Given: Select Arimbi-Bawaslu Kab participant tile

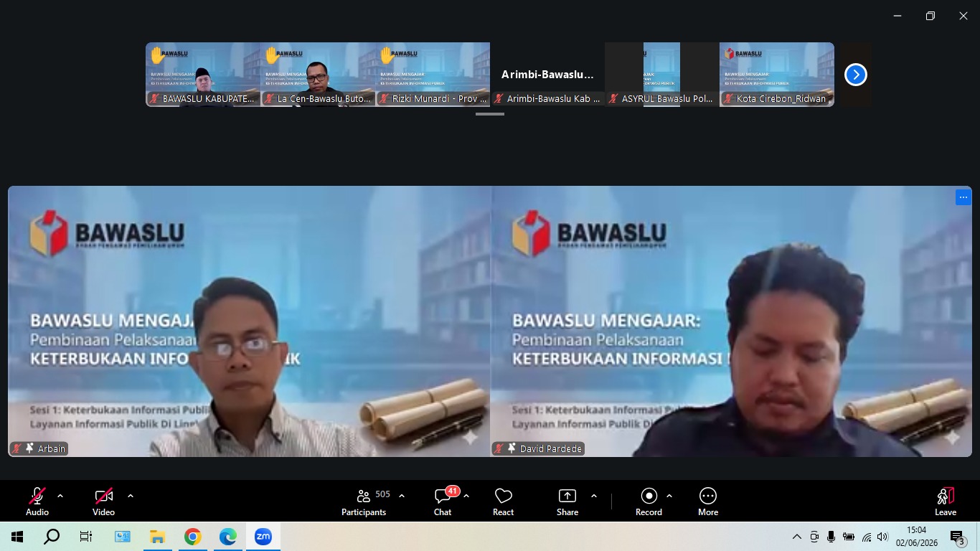Looking at the screenshot, I should pos(547,75).
